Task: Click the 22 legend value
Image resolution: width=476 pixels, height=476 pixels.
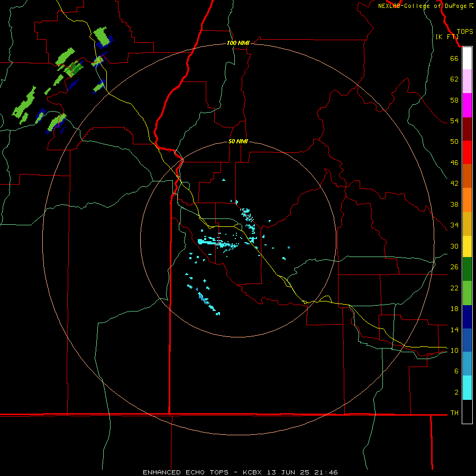Action: (x=454, y=288)
